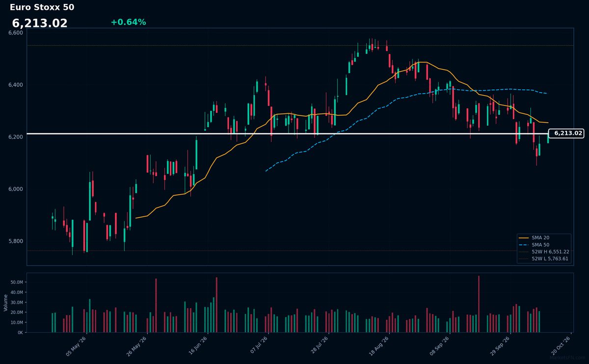
Task: Click the 52W L 5,763.61 legend entry
Action: pos(544,259)
